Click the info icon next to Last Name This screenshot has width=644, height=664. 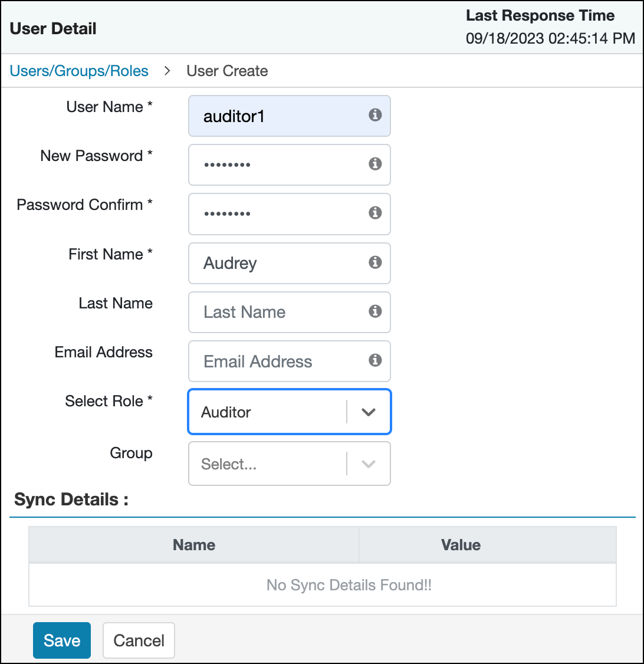pyautogui.click(x=375, y=312)
